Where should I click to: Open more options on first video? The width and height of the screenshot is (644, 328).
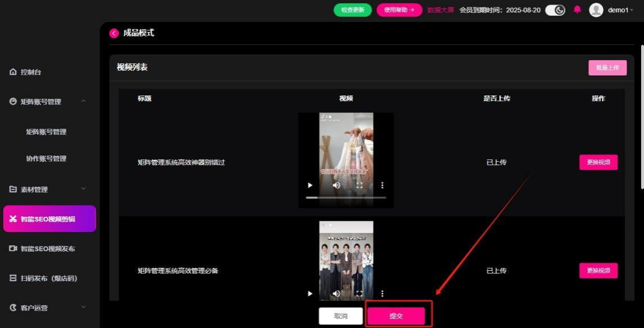click(382, 185)
